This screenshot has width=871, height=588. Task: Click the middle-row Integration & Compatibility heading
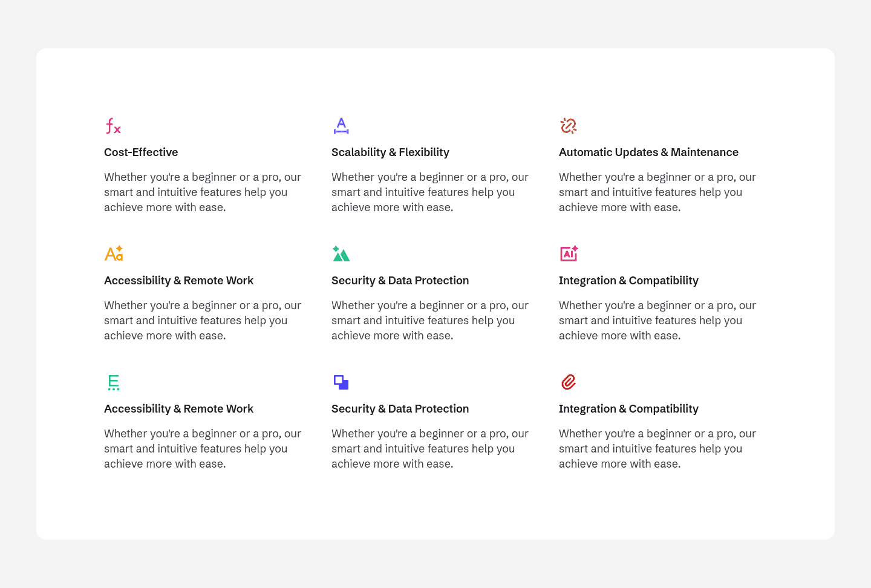(x=628, y=281)
